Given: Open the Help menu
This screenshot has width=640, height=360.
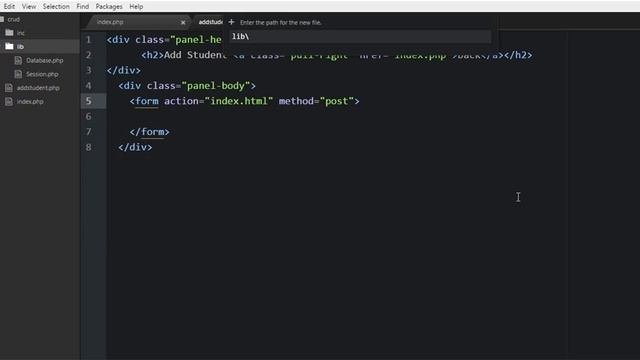Looking at the screenshot, I should click(x=136, y=7).
